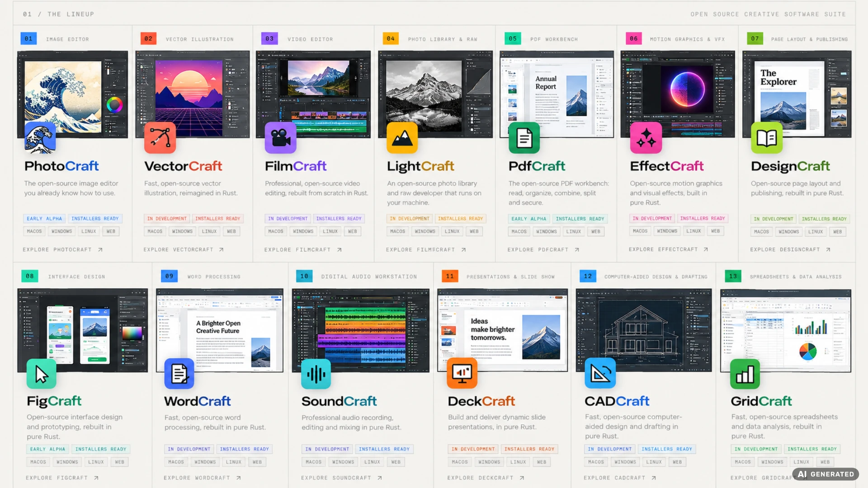The height and width of the screenshot is (488, 868).
Task: Open the Explore DesignCraft link
Action: 790,249
